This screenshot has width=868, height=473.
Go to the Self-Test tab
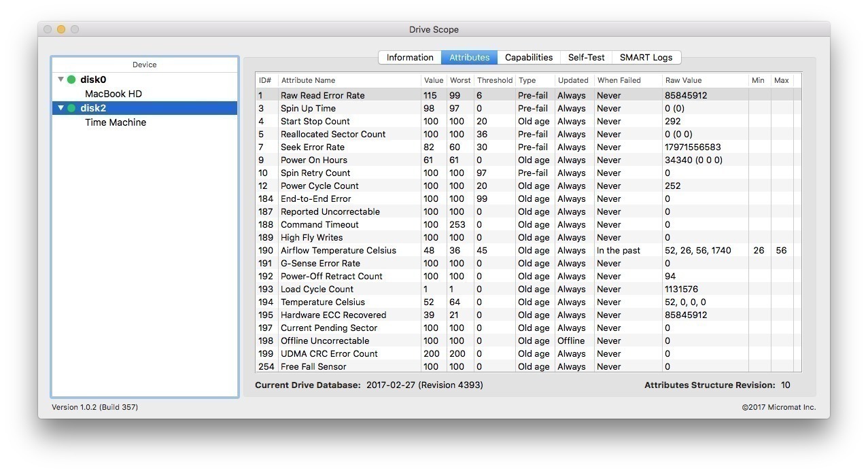point(586,58)
